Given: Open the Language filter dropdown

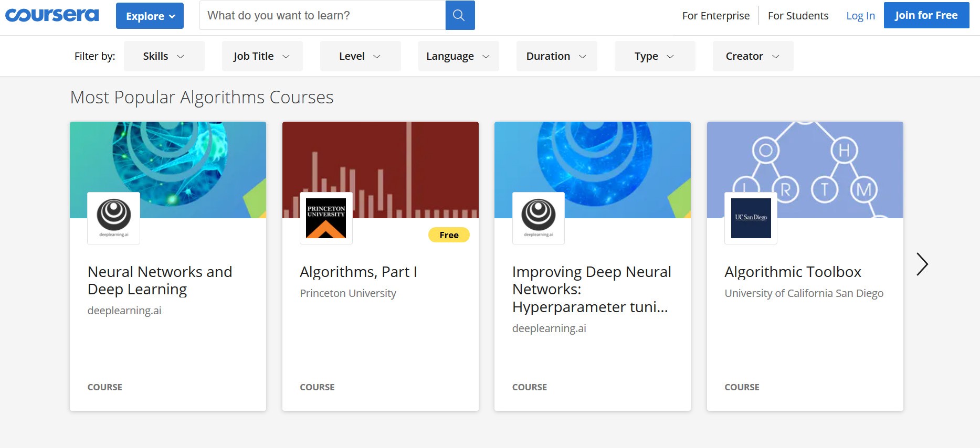Looking at the screenshot, I should point(458,56).
